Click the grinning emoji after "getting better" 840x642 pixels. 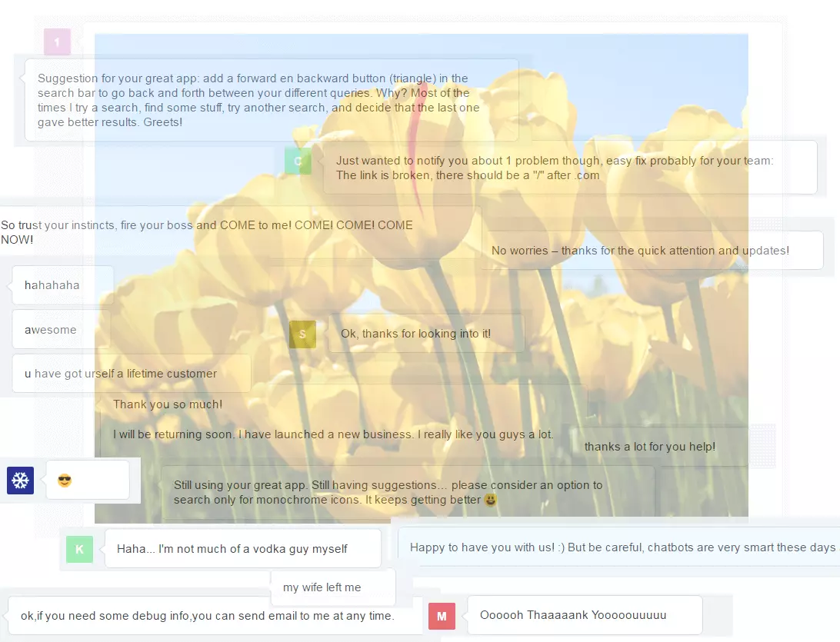[x=491, y=500]
